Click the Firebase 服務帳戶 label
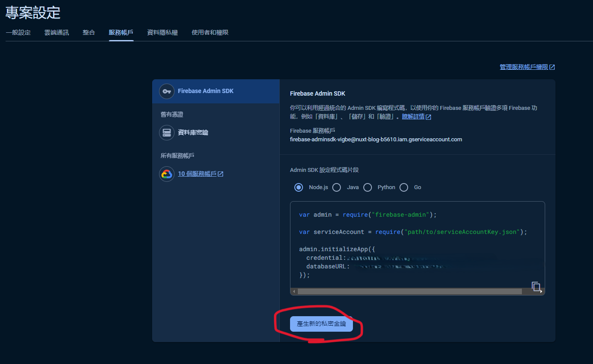This screenshot has height=364, width=593. point(312,131)
